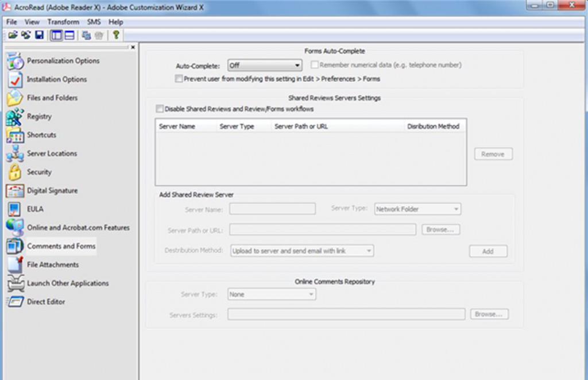Click the Add button
Viewport: 588px width, 380px height.
(488, 251)
